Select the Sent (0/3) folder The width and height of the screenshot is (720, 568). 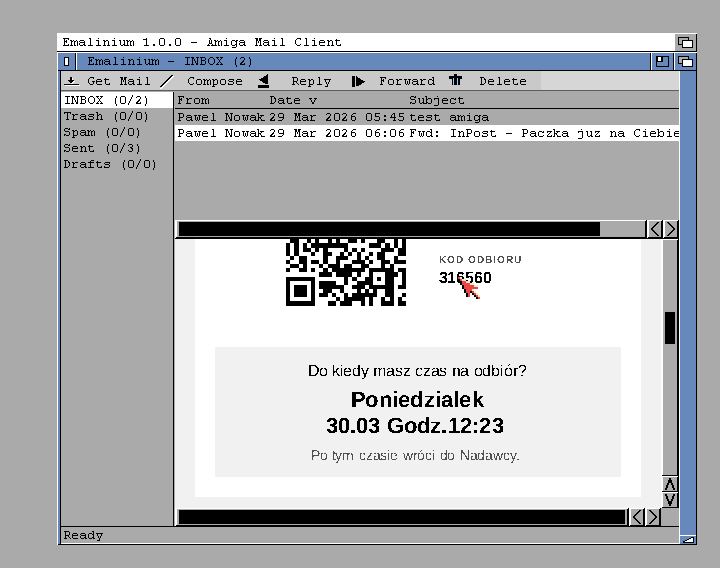pos(117,148)
